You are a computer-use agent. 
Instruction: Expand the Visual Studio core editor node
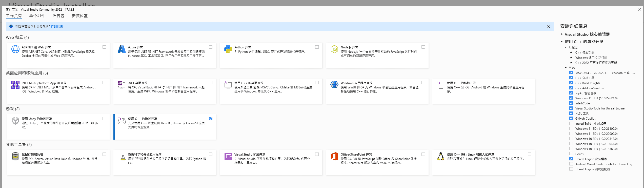(x=562, y=34)
